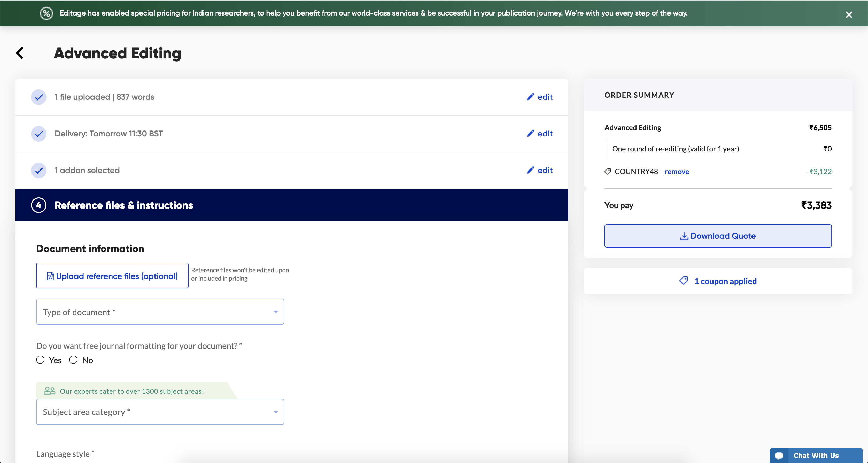This screenshot has height=463, width=868.
Task: Click the pencil icon in the addon row
Action: (x=530, y=170)
